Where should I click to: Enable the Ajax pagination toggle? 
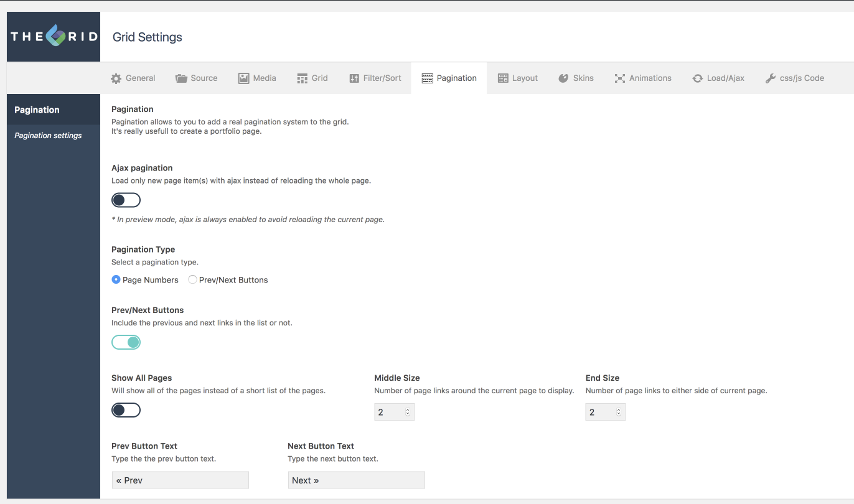(x=126, y=200)
